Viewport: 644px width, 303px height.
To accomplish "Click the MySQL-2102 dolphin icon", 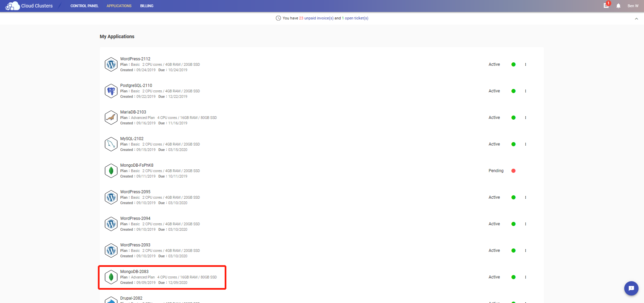I will click(111, 144).
